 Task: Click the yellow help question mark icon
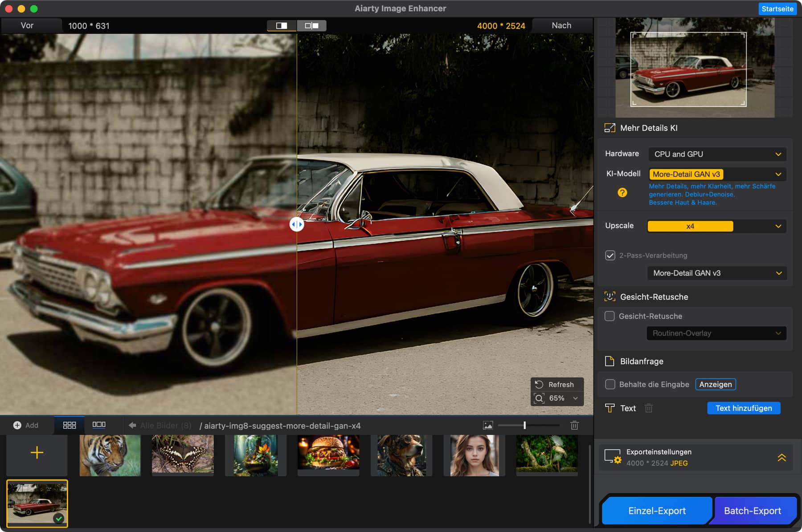coord(622,193)
